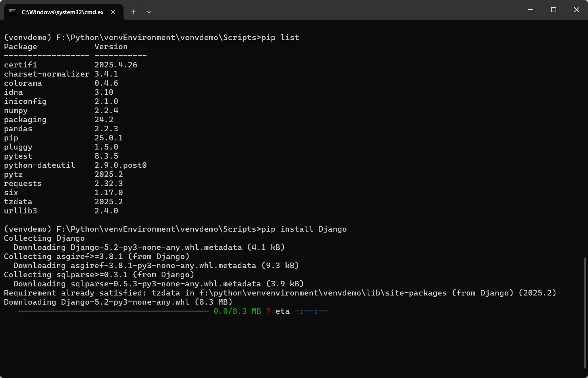Click the 'Package' column header
Image resolution: width=588 pixels, height=378 pixels.
pyautogui.click(x=21, y=46)
